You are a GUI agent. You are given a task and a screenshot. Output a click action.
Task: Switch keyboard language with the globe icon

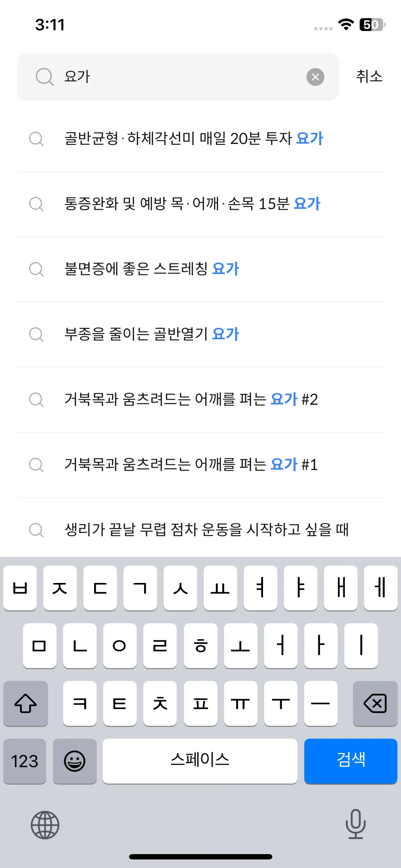[x=45, y=825]
